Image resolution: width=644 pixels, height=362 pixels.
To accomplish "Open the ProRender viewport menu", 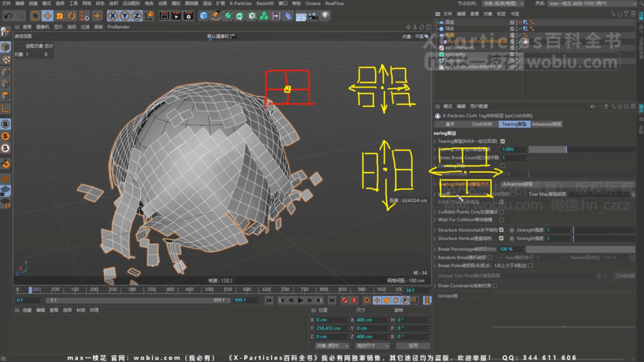I will pos(118,27).
